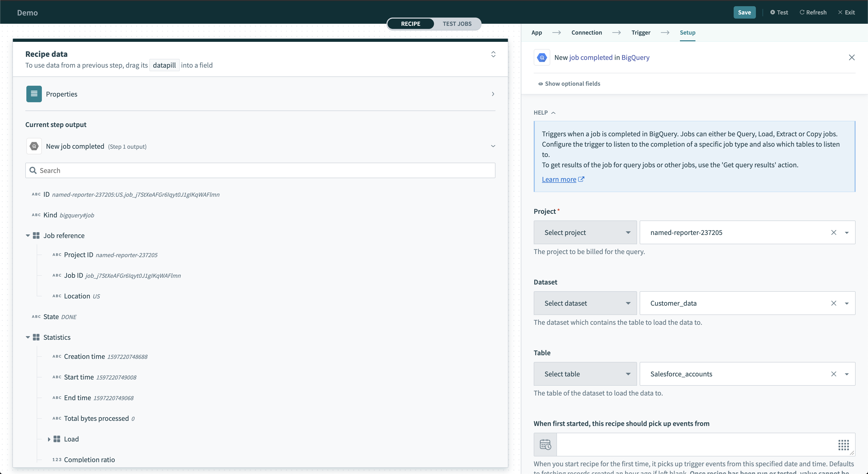The width and height of the screenshot is (868, 474).
Task: Open the formula grid icon in date field
Action: [x=843, y=445]
